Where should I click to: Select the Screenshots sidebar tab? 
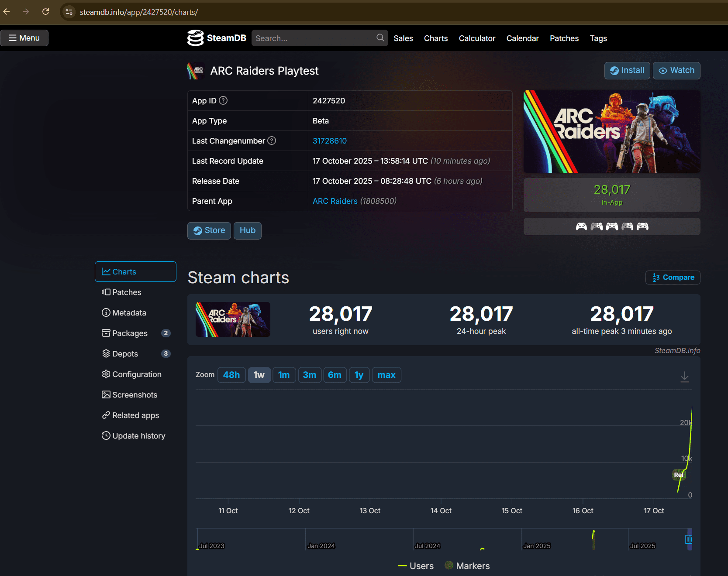[x=135, y=395]
